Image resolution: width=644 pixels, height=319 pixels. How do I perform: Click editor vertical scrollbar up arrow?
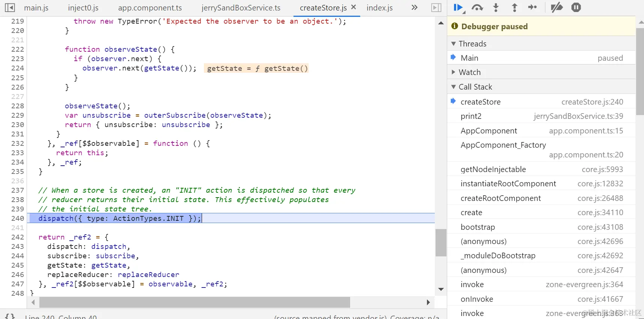441,23
